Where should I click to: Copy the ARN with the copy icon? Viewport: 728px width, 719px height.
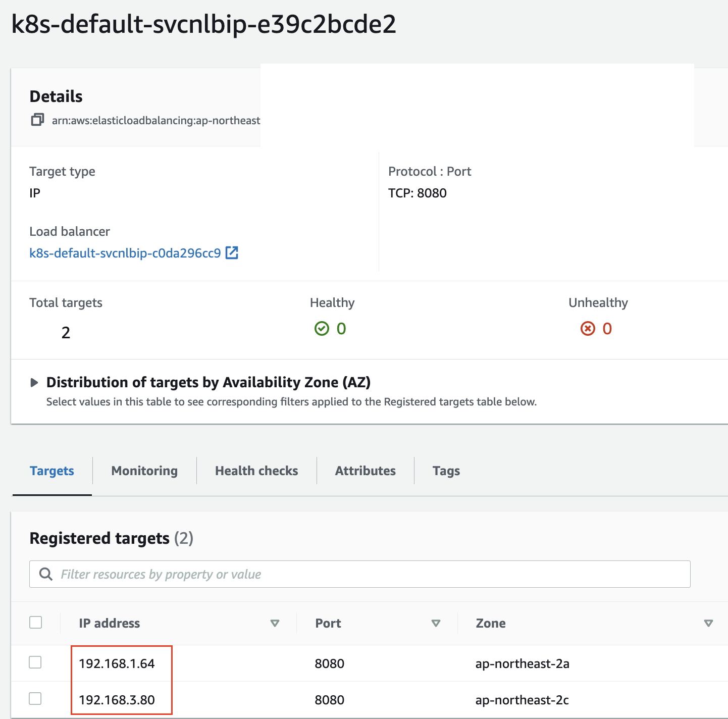(x=37, y=120)
